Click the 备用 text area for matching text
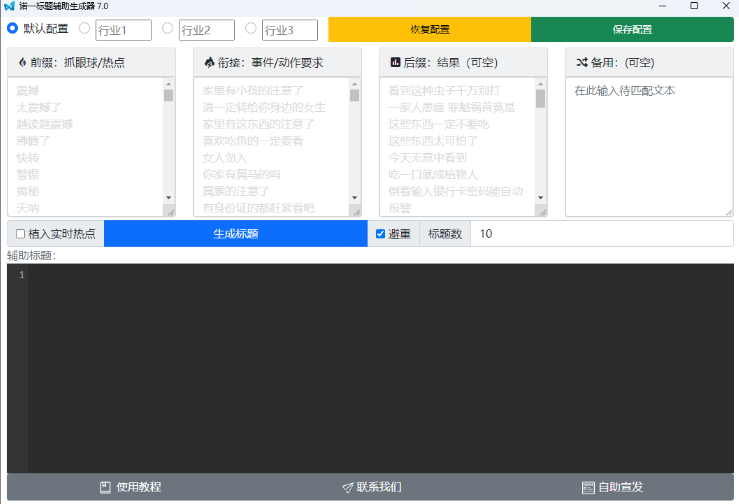This screenshot has width=739, height=504. pyautogui.click(x=648, y=150)
